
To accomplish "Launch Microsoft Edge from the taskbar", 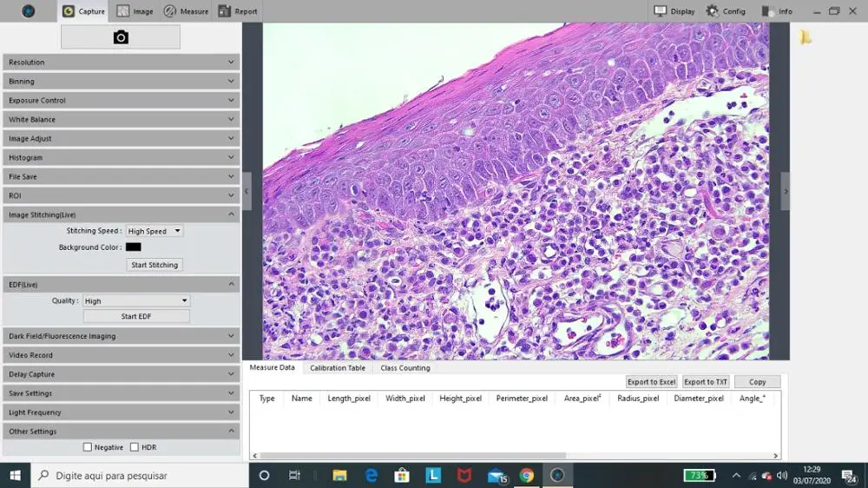I will (371, 475).
